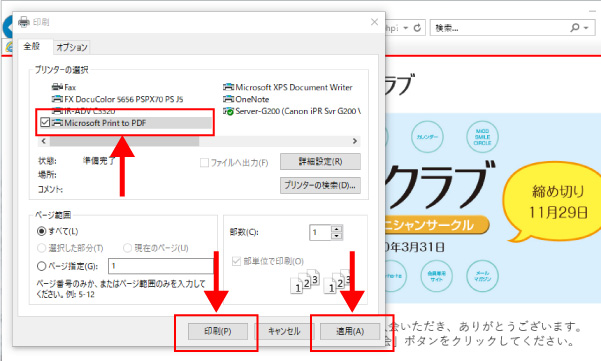The image size is (601, 361).
Task: Decrease copies with the down stepper
Action: [x=337, y=236]
